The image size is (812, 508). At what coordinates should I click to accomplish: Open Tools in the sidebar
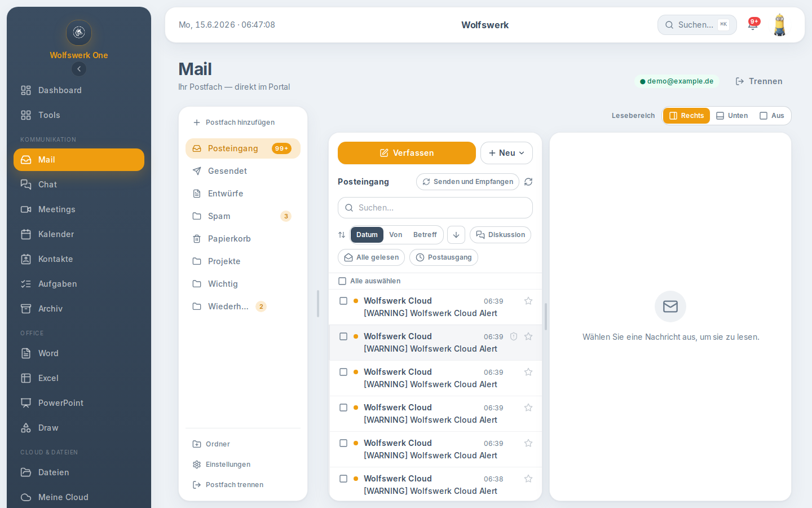tap(79, 115)
